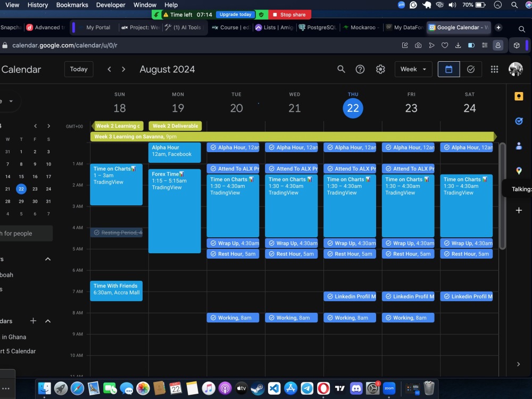Switch to the PostgreSQL tab
This screenshot has width=532, height=399.
(318, 28)
